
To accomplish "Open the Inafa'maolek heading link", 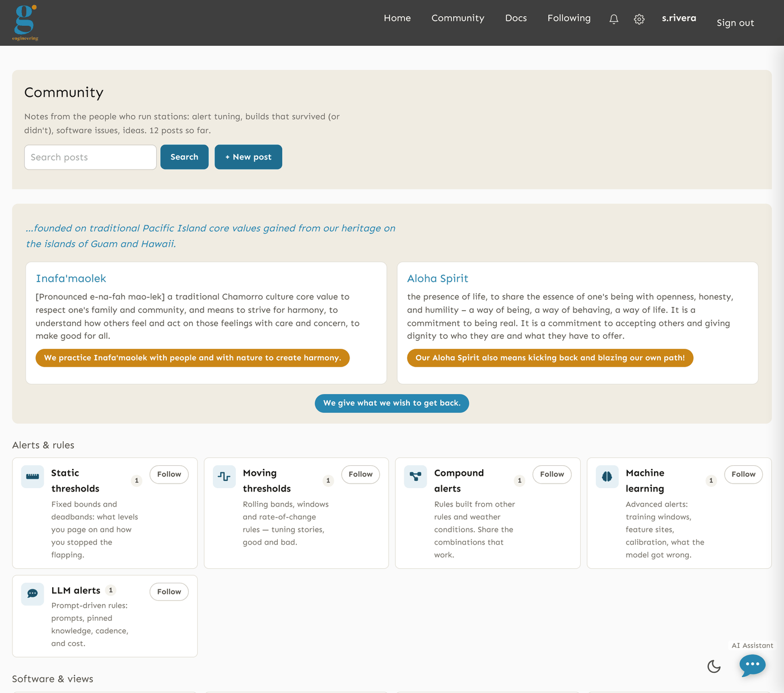I will click(x=71, y=279).
